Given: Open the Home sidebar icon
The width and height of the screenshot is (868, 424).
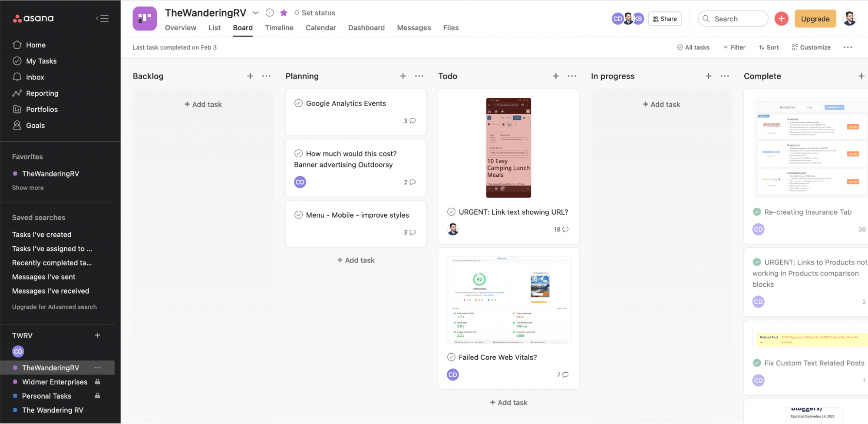Looking at the screenshot, I should [17, 45].
